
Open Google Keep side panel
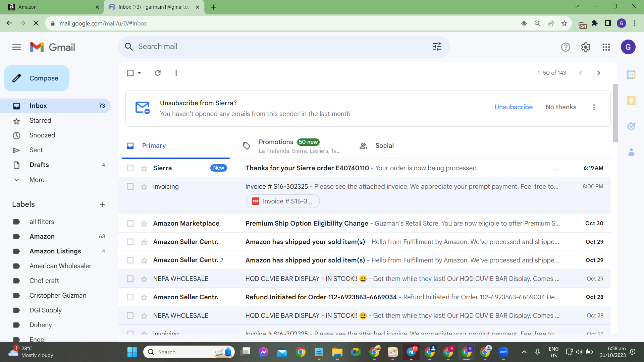point(631,100)
